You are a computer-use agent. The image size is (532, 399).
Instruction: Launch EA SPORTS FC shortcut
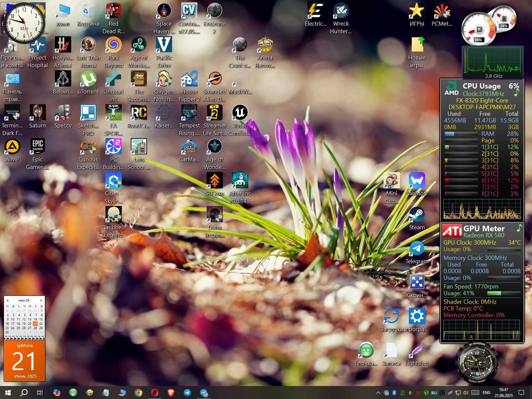(x=113, y=120)
